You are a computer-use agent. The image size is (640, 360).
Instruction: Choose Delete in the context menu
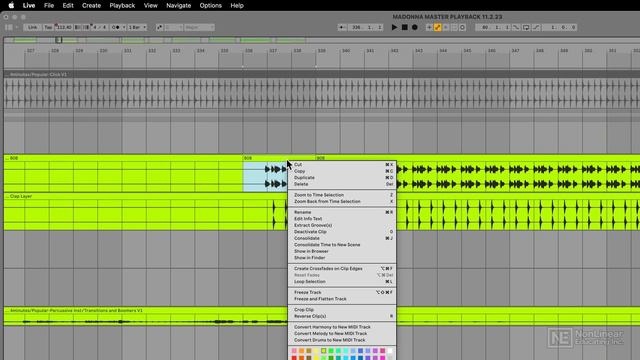point(342,184)
